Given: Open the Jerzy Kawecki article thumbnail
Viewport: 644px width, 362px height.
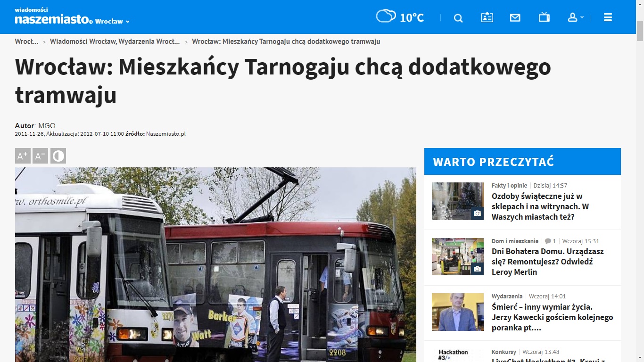Looking at the screenshot, I should 458,312.
